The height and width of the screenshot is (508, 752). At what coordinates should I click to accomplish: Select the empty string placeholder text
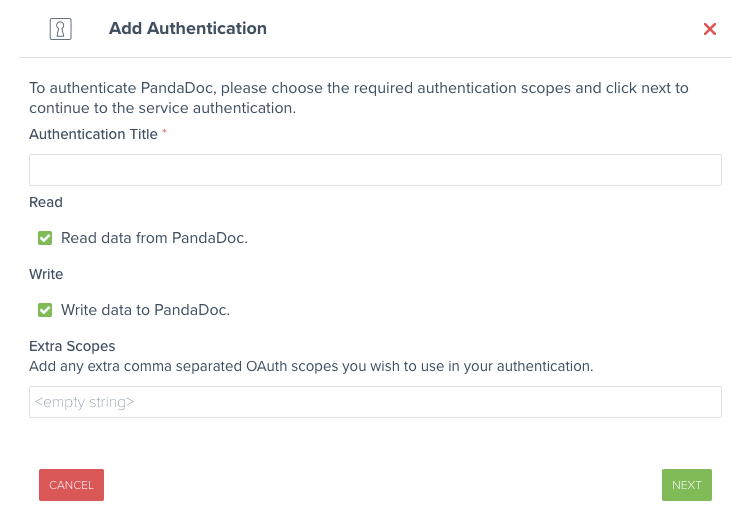click(x=85, y=402)
